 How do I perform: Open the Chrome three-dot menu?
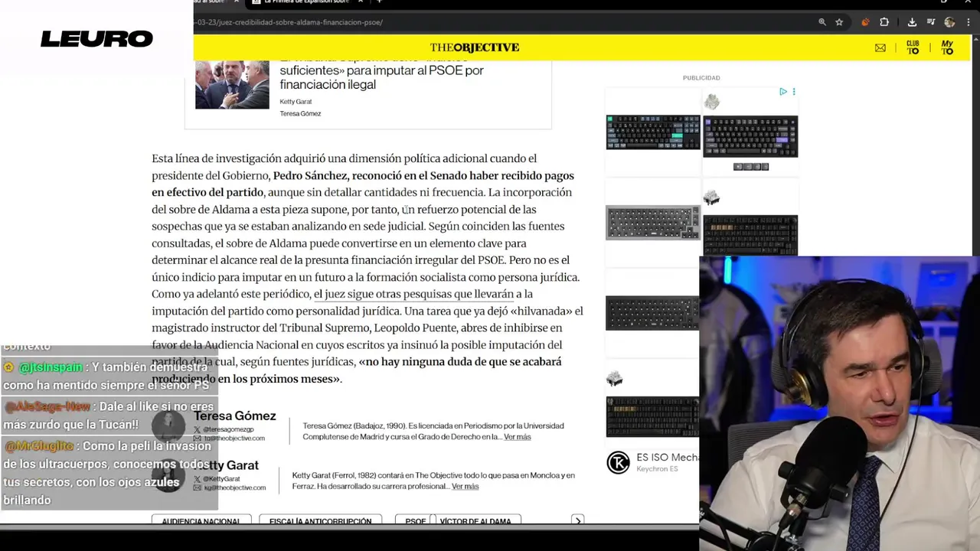(x=968, y=22)
